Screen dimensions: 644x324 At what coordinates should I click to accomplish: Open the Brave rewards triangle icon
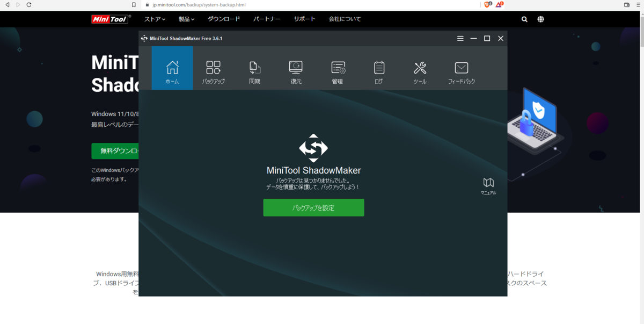(x=499, y=4)
